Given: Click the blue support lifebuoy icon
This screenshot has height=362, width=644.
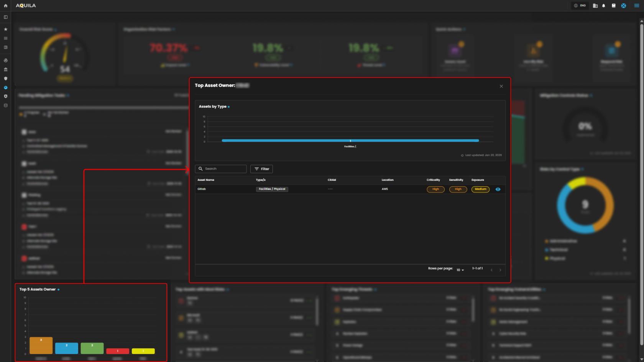Looking at the screenshot, I should pos(624,6).
